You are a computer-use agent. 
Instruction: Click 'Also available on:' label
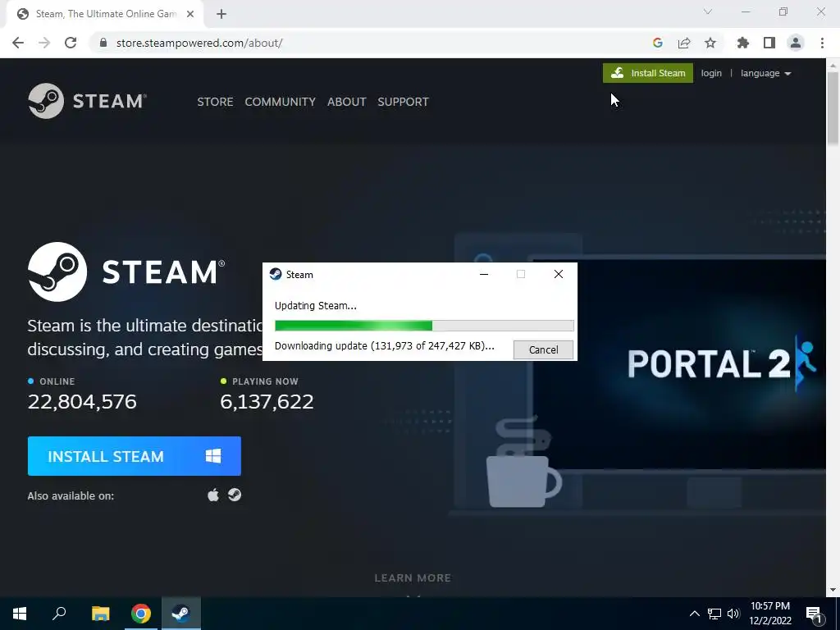point(71,496)
